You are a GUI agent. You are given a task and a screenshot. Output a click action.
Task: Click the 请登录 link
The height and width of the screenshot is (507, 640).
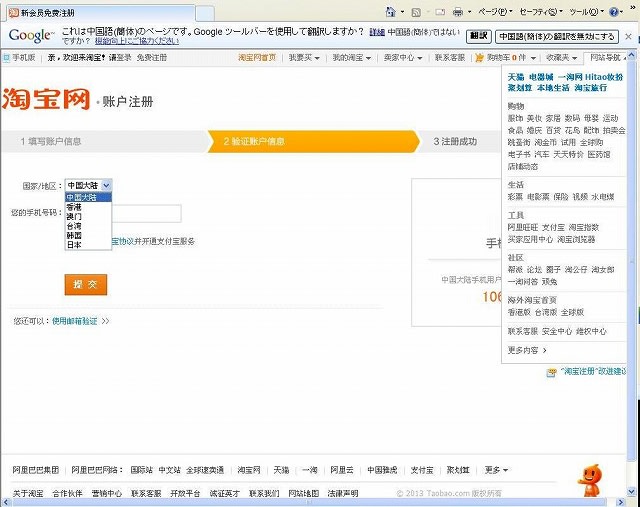click(120, 58)
